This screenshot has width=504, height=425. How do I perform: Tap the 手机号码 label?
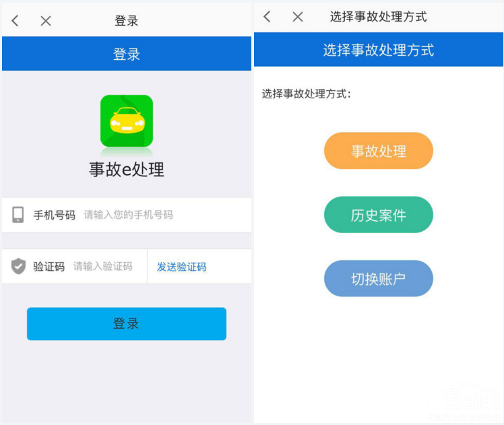[x=55, y=215]
